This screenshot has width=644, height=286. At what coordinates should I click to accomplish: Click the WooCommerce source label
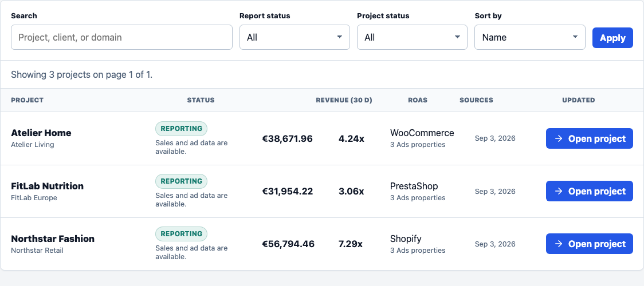coord(422,133)
